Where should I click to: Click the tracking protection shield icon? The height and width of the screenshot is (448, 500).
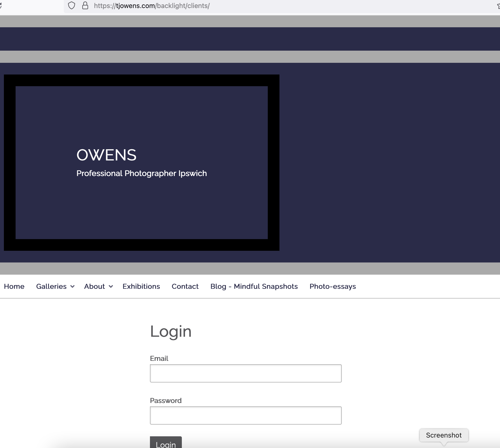click(x=71, y=5)
